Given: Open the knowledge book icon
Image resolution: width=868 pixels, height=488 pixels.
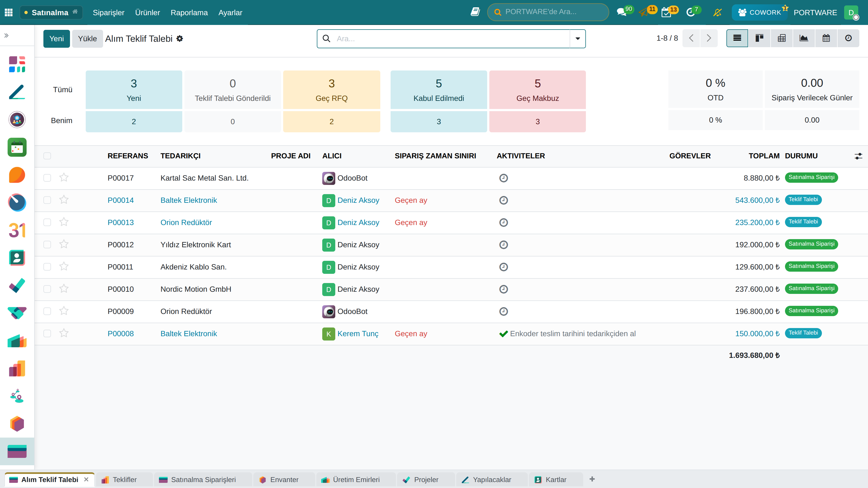Looking at the screenshot, I should pyautogui.click(x=475, y=12).
